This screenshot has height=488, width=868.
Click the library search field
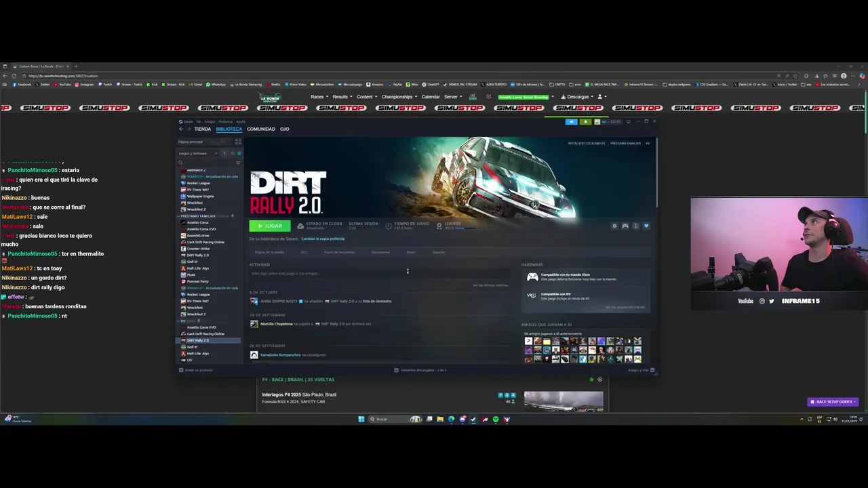[206, 163]
